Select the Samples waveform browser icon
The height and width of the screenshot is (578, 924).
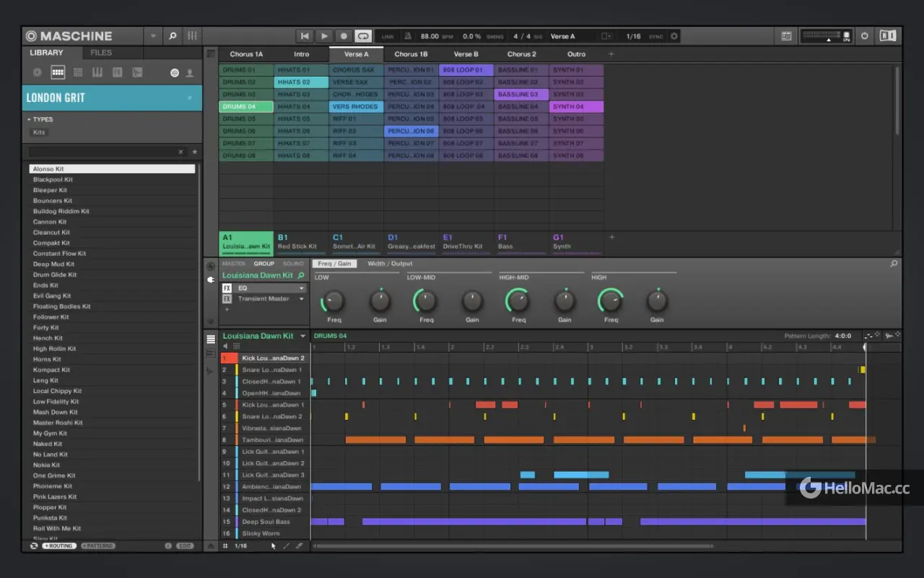[137, 73]
